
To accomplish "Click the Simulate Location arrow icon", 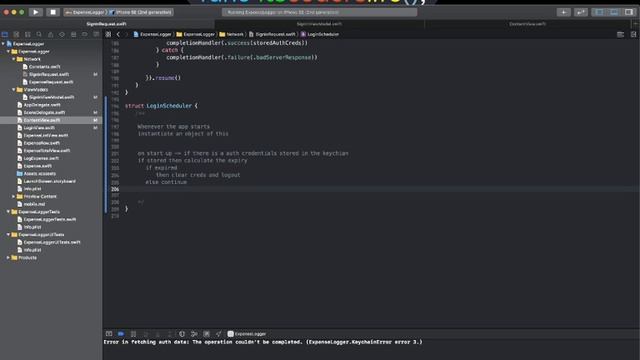I will tap(219, 334).
